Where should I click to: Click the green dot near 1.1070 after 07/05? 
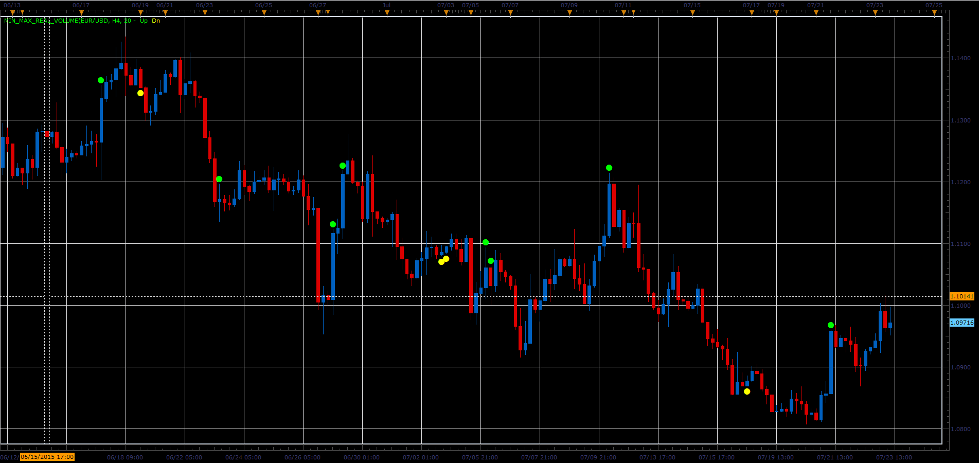point(491,261)
